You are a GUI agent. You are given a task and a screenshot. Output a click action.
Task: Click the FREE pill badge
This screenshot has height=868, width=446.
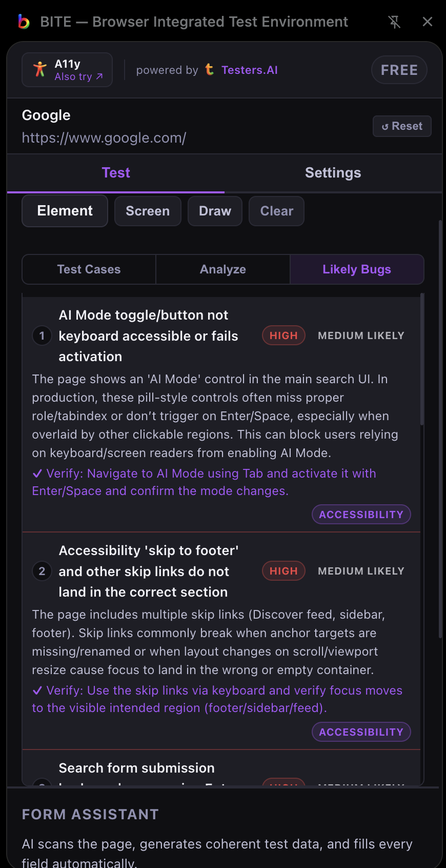[399, 70]
